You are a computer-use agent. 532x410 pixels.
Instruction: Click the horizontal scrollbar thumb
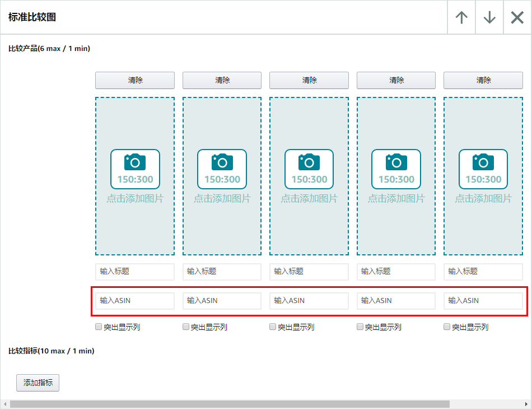(x=230, y=404)
